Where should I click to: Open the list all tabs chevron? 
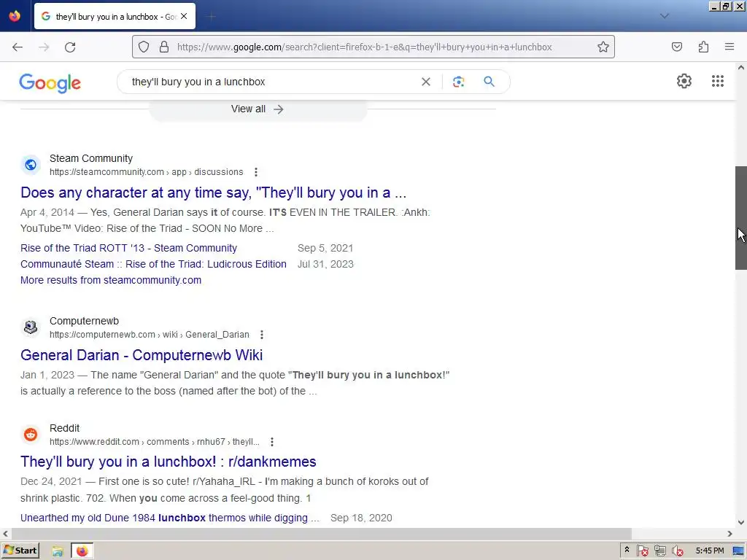pos(664,16)
